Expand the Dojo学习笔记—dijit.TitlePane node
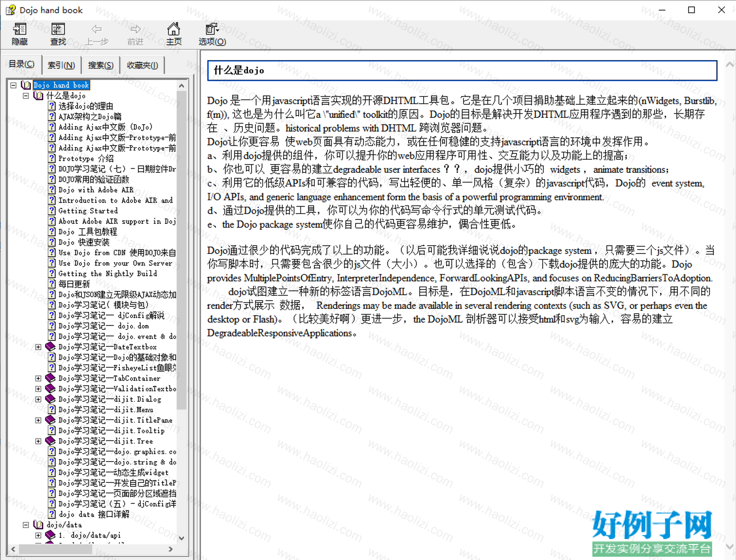Viewport: 736px width, 560px height. [x=38, y=420]
